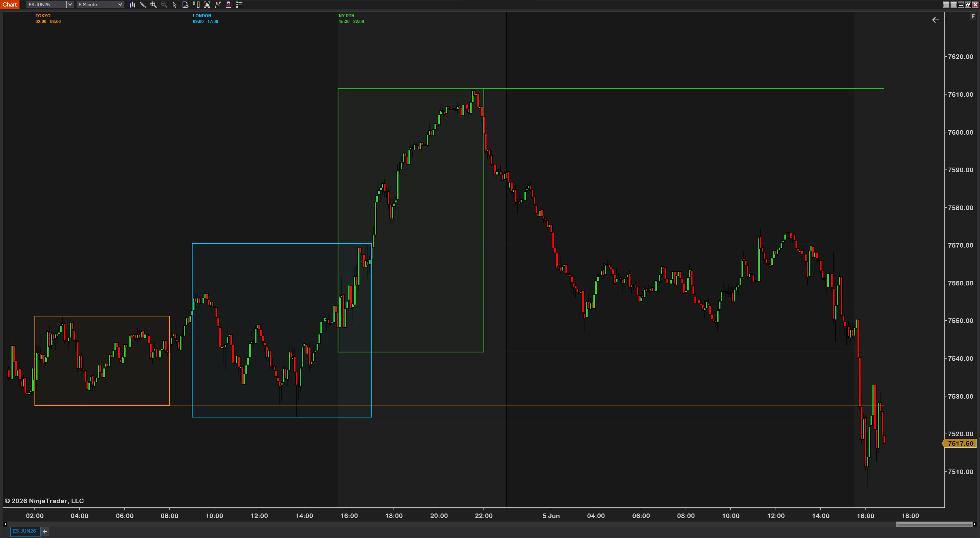Viewport: 980px width, 538px height.
Task: Click the LONDON session label
Action: (202, 16)
